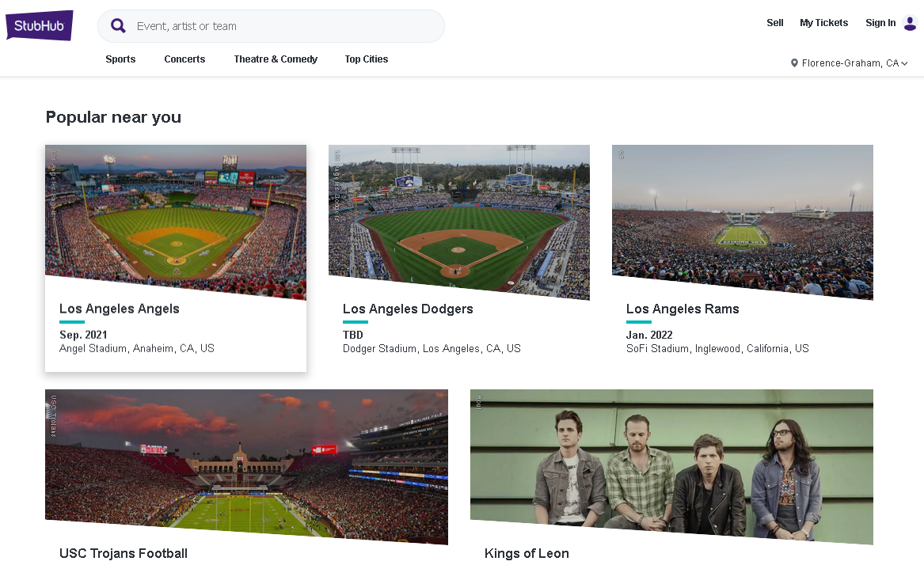Open the Top Cities menu

point(367,59)
